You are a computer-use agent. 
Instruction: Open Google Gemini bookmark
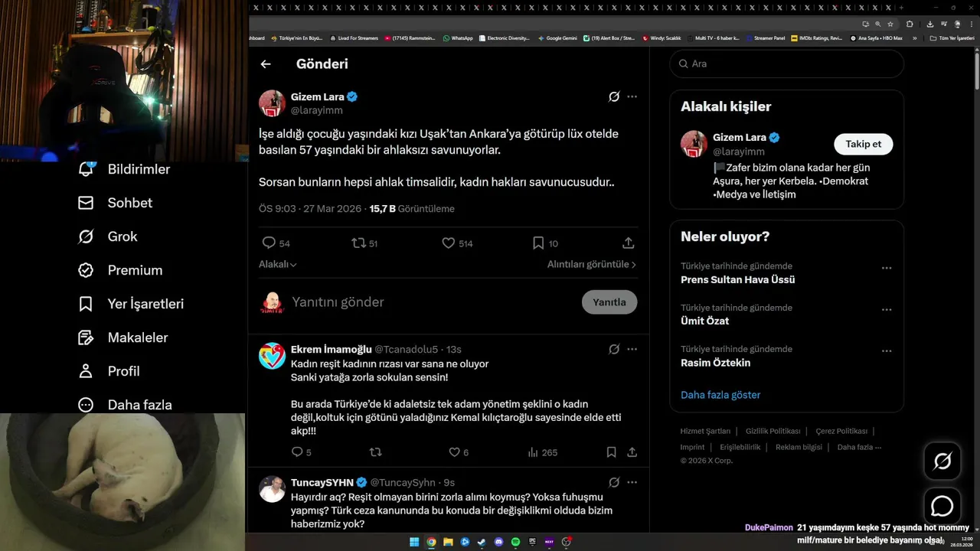[557, 37]
